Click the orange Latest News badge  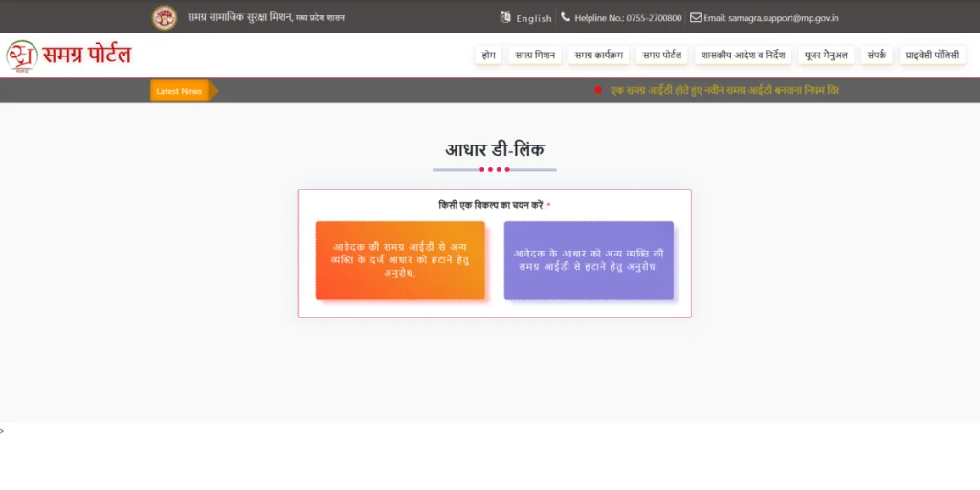tap(179, 91)
